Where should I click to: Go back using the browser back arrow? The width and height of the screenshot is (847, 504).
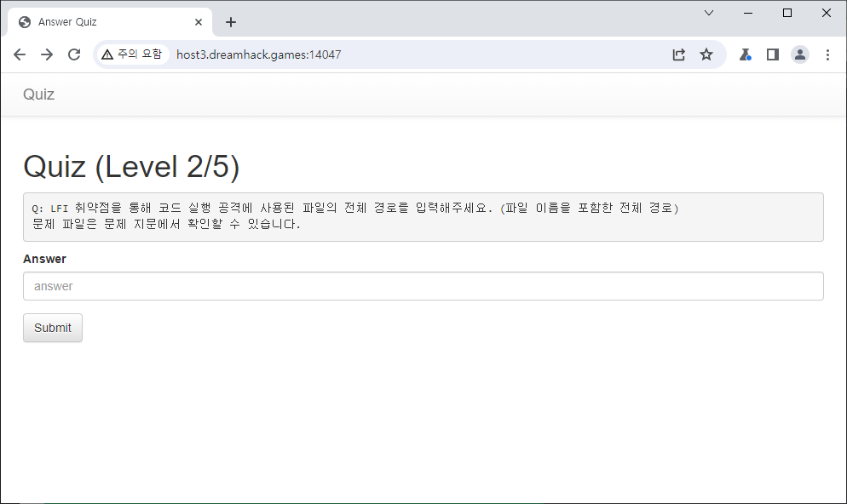pos(20,54)
